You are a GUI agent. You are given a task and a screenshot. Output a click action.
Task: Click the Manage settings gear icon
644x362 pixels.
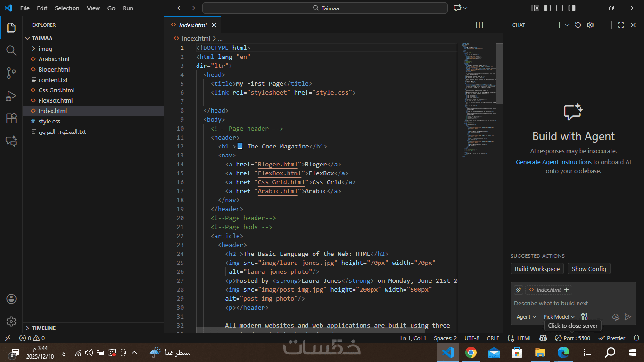(11, 321)
